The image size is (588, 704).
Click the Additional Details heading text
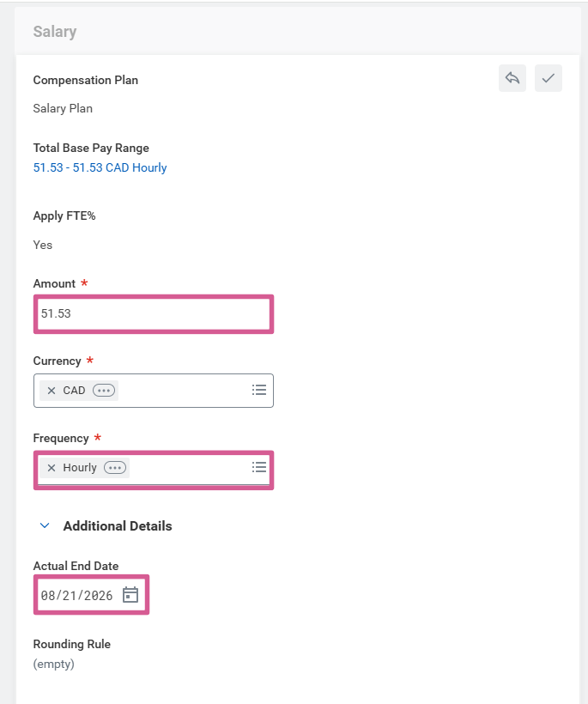(118, 526)
